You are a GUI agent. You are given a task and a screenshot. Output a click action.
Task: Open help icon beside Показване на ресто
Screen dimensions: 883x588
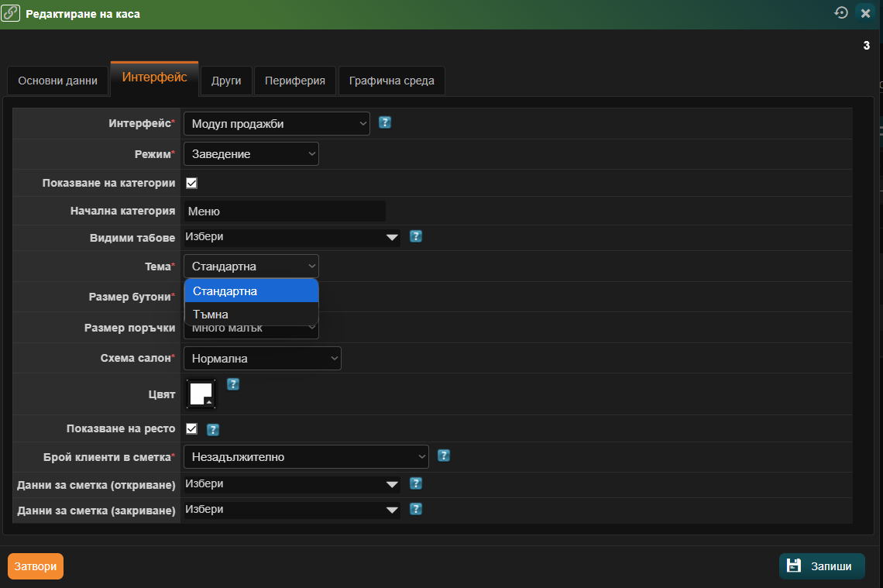point(213,430)
